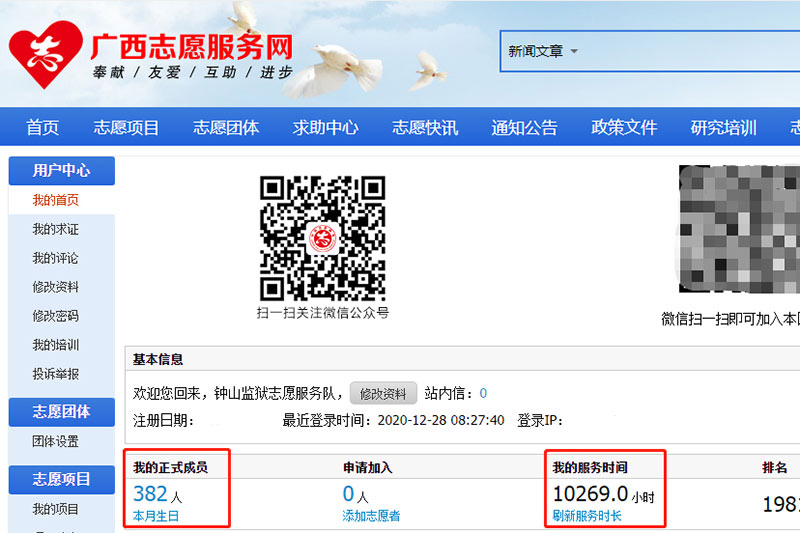The width and height of the screenshot is (800, 533).
Task: Click the 志愿团体 sidebar section header
Action: [62, 412]
